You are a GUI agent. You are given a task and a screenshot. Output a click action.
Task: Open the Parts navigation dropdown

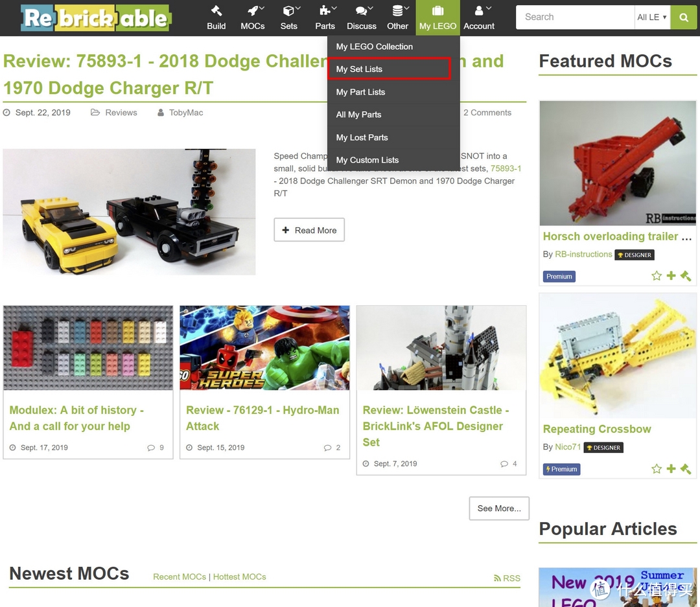(325, 18)
